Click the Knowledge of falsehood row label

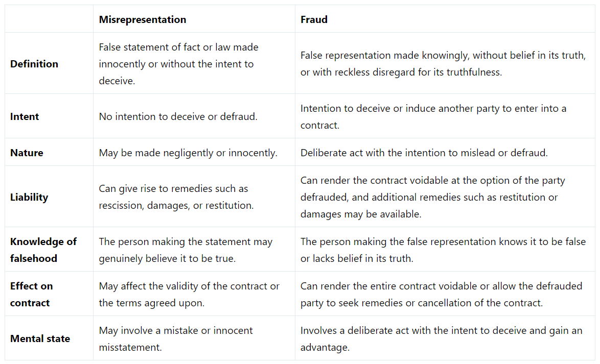(43, 250)
